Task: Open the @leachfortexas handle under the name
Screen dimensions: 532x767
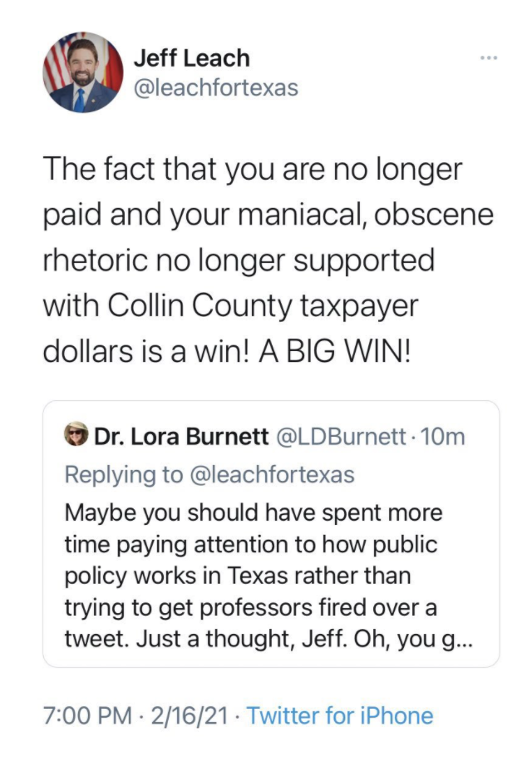Action: coord(215,88)
